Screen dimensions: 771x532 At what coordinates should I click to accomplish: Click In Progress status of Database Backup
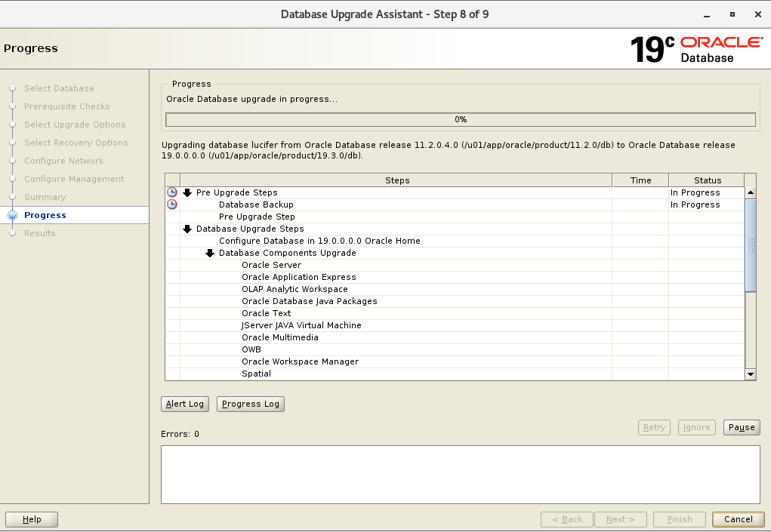pos(695,204)
